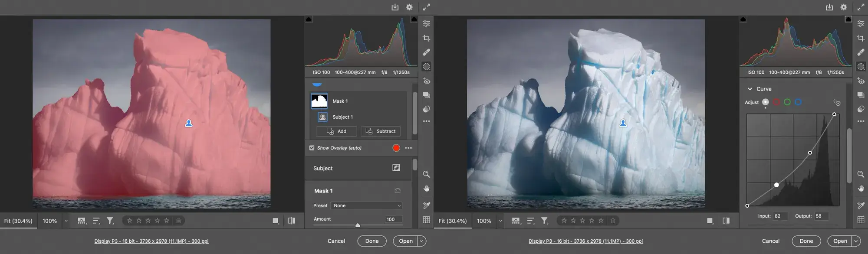Click the Add button under Subject 1
Viewport: 868px width, 254px height.
tap(336, 131)
